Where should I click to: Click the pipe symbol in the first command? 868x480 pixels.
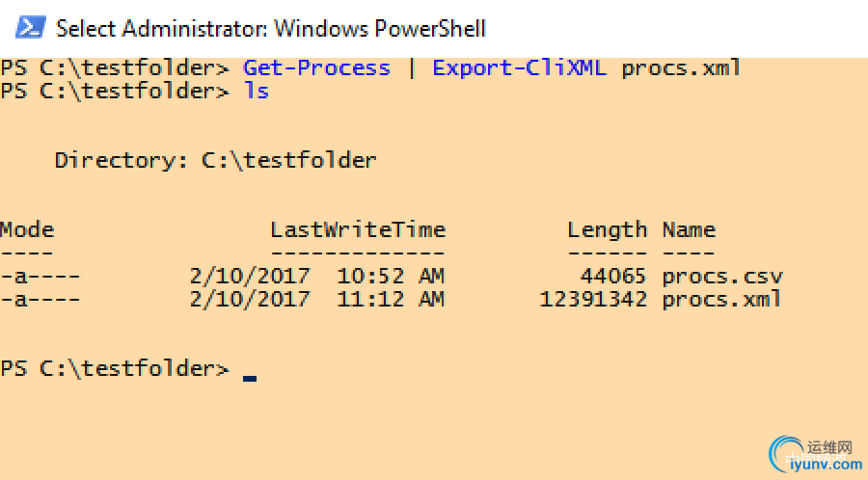click(x=411, y=68)
